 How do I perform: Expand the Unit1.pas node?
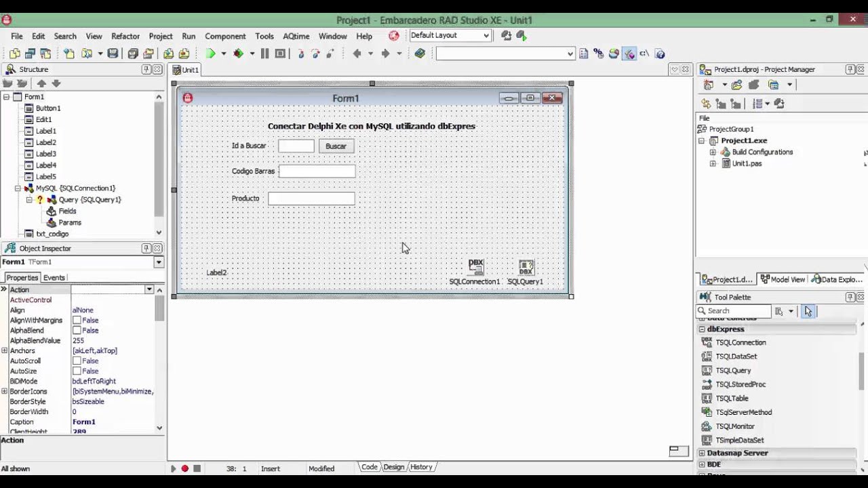click(713, 164)
